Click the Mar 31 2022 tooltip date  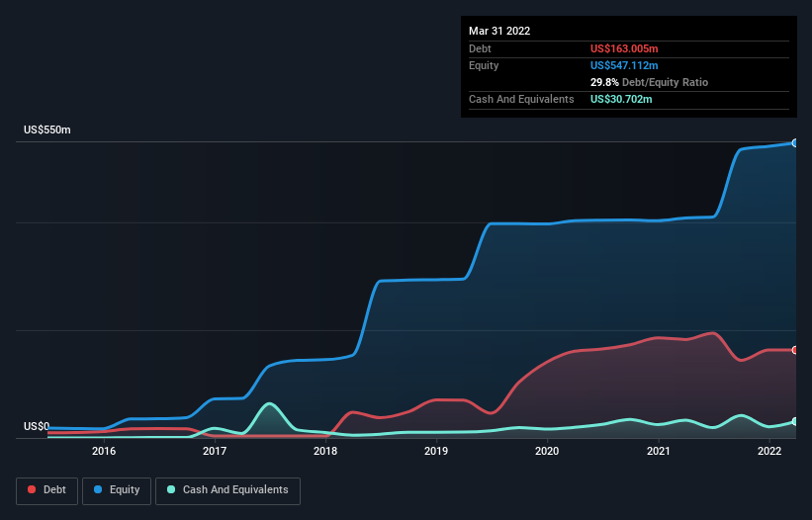click(499, 31)
